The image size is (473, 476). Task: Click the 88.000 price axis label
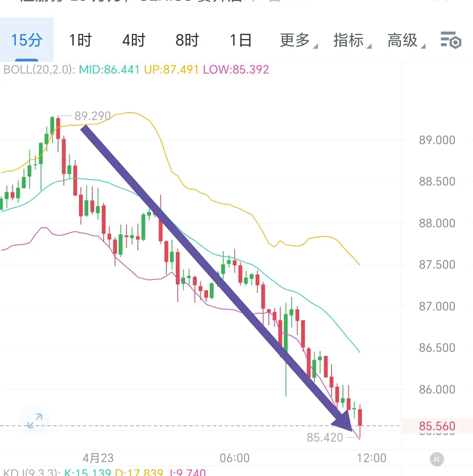[437, 223]
